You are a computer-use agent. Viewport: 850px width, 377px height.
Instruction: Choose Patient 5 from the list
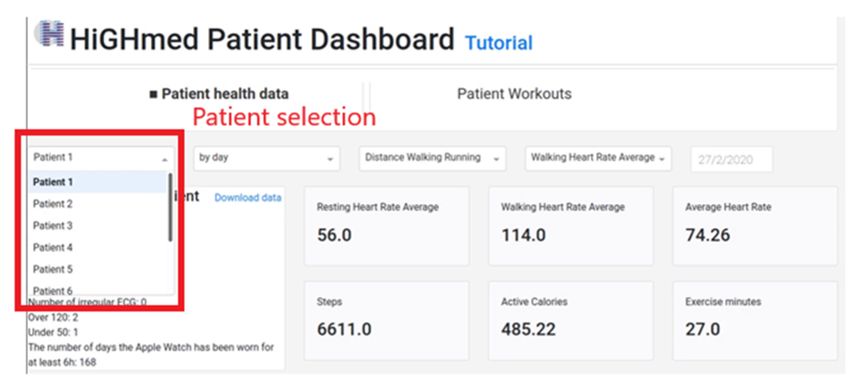(98, 269)
